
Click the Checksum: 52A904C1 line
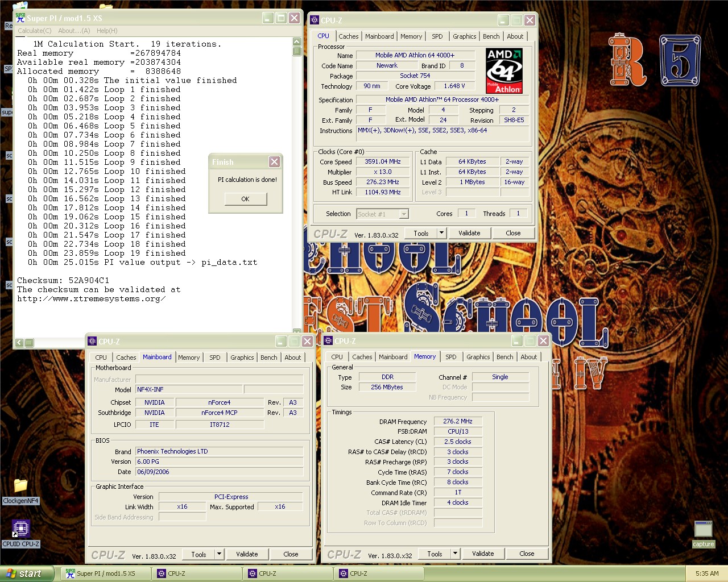(x=63, y=281)
